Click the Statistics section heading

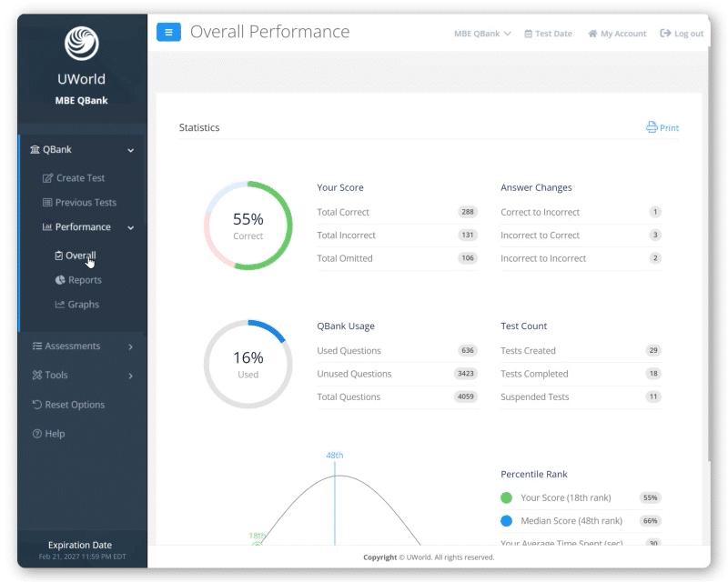pyautogui.click(x=199, y=127)
